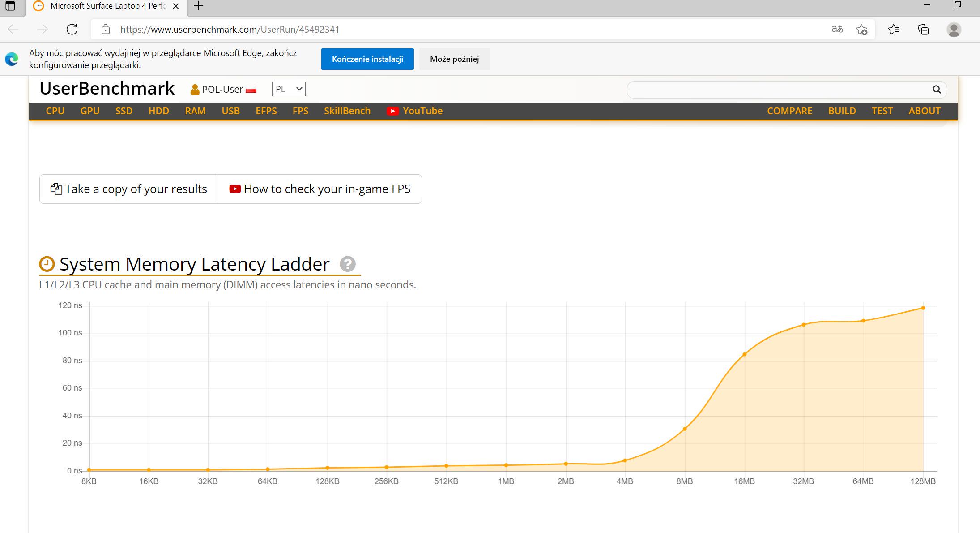The image size is (980, 533).
Task: Click How to check your in-game FPS
Action: click(x=320, y=189)
